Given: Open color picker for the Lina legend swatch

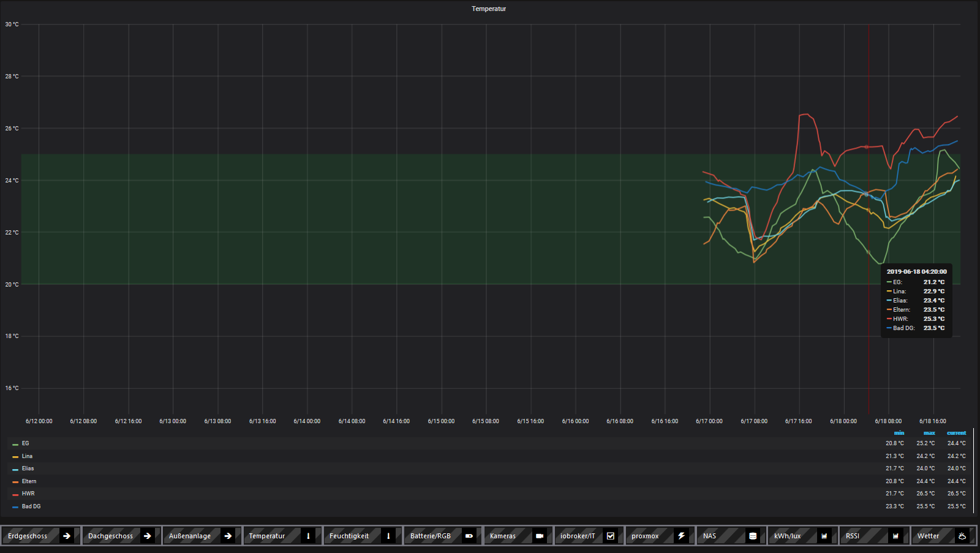Looking at the screenshot, I should [15, 457].
